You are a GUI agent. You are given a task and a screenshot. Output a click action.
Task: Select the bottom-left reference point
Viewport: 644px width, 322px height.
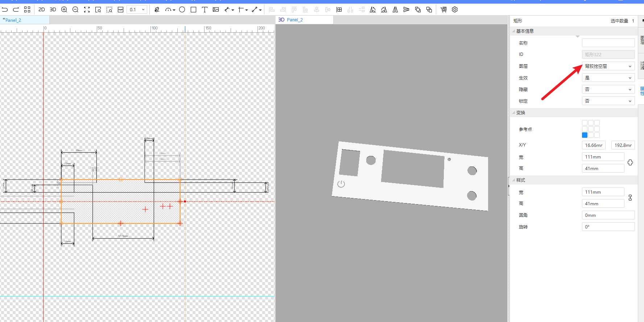[585, 135]
